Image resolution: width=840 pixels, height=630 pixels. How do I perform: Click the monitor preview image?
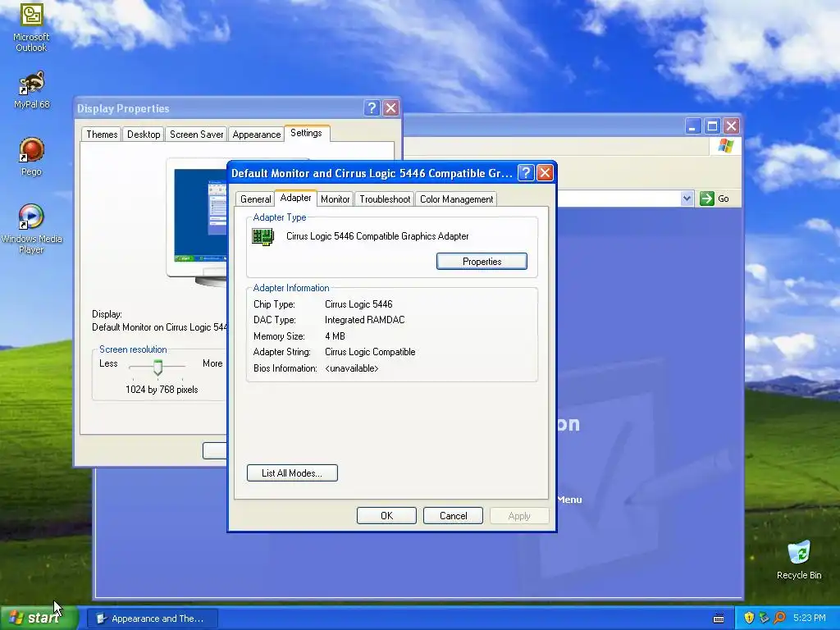(x=196, y=221)
